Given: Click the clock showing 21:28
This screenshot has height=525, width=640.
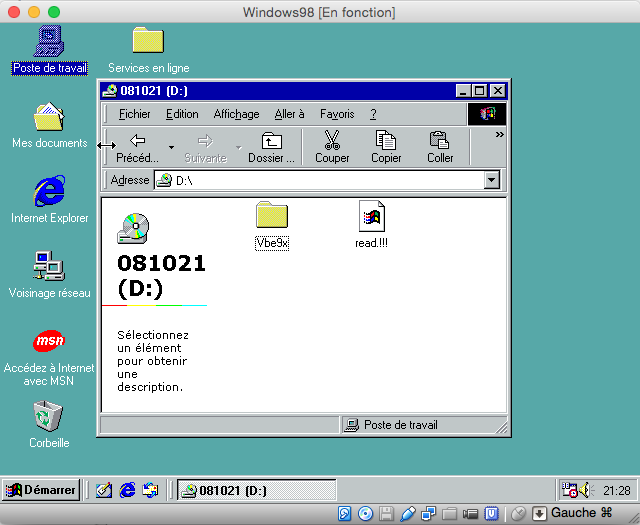Looking at the screenshot, I should click(x=617, y=490).
